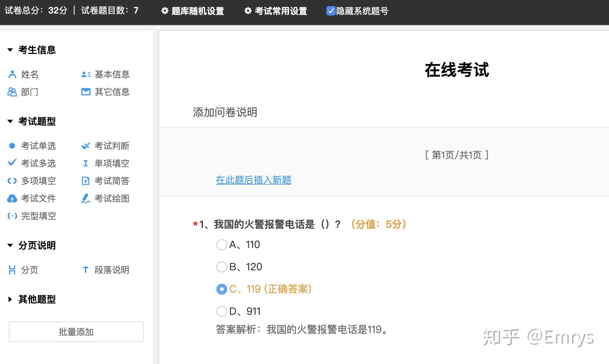
Task: Select radio option B、120
Action: 222,267
